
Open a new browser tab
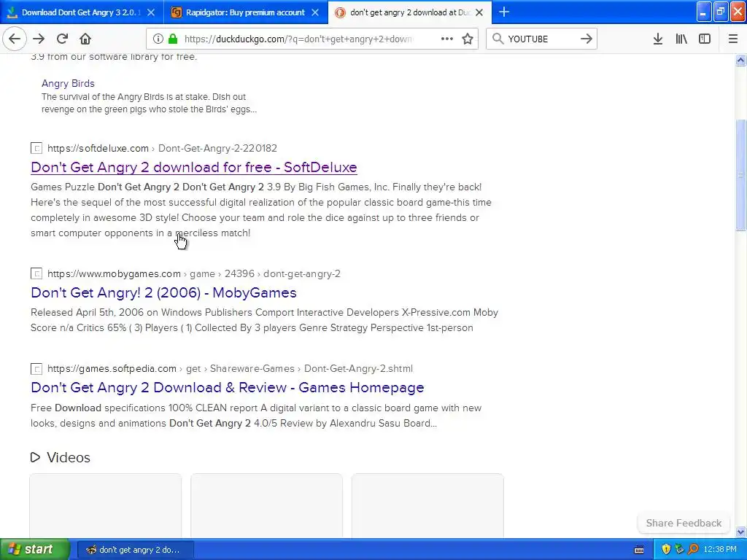pos(504,12)
